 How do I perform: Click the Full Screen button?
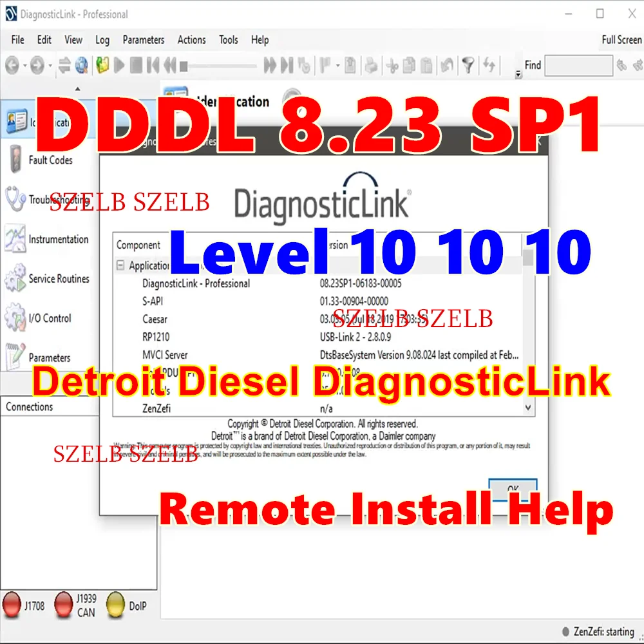click(x=621, y=40)
